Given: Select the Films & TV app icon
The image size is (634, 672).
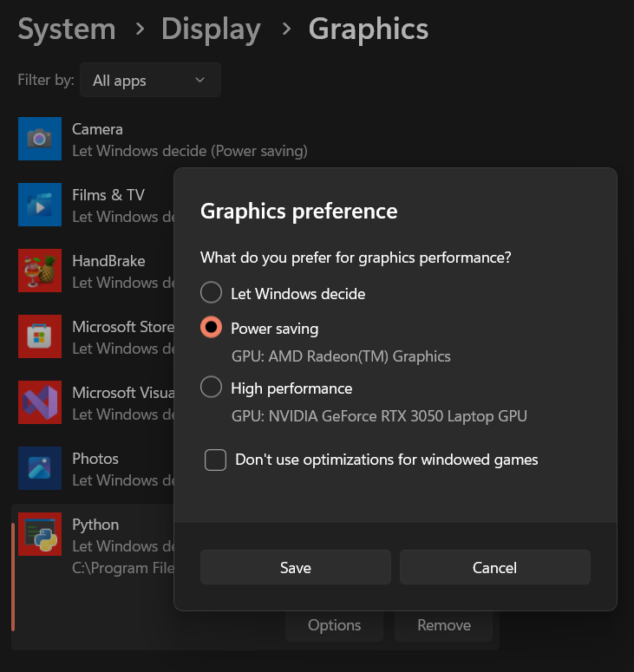Looking at the screenshot, I should 40,205.
